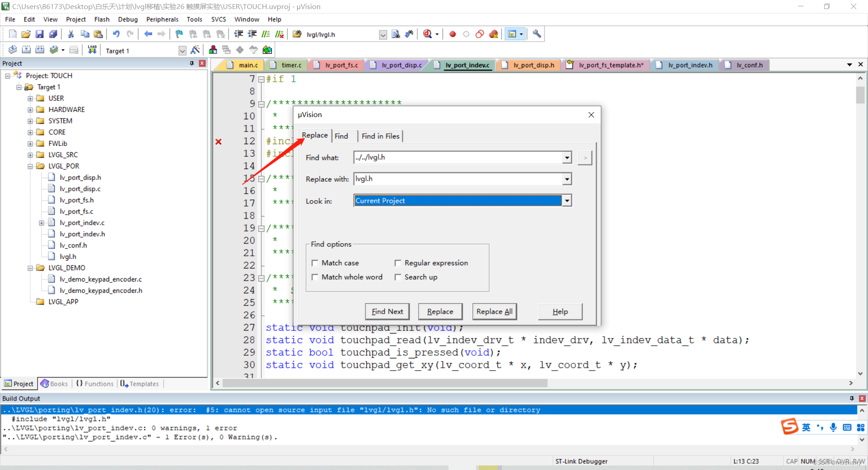Open Options for Target magic wand icon
The height and width of the screenshot is (470, 868).
[195, 50]
